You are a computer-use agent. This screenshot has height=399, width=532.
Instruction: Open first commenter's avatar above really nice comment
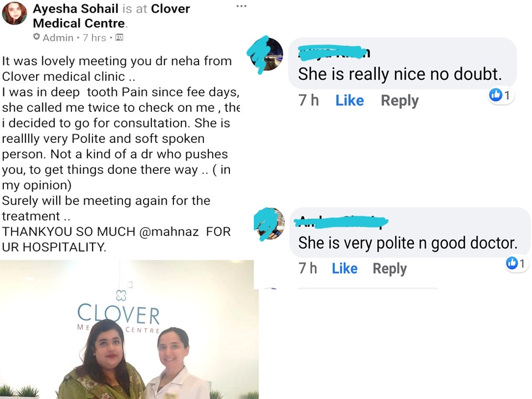pyautogui.click(x=267, y=54)
